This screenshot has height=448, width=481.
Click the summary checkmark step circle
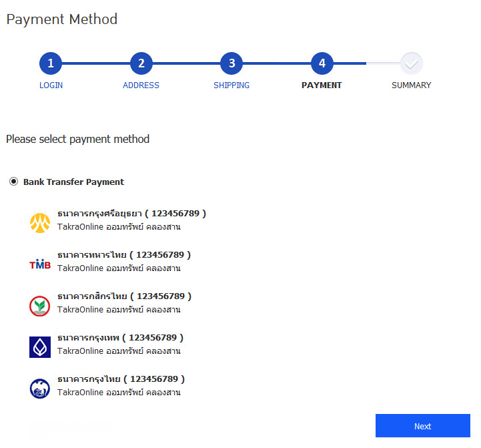[x=412, y=63]
